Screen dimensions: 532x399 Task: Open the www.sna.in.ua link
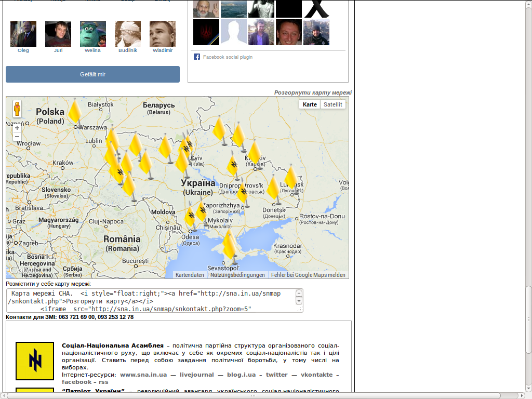(143, 375)
